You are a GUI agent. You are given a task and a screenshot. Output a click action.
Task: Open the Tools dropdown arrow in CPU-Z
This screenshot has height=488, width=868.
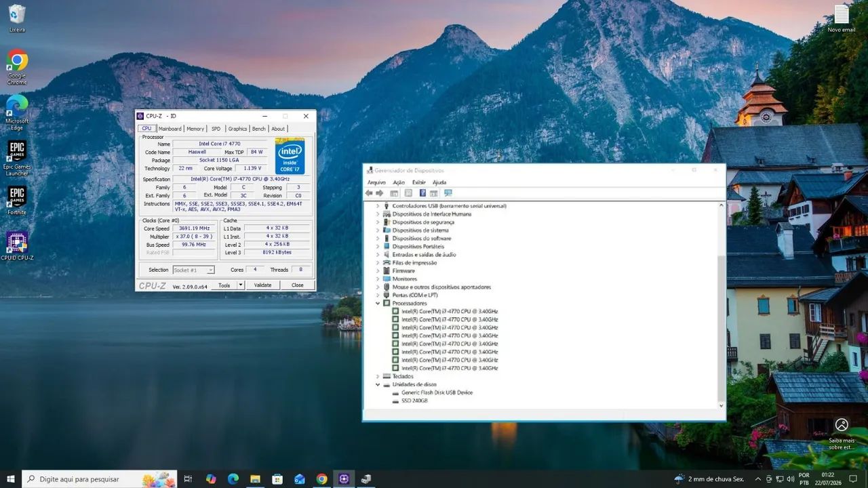(x=239, y=285)
